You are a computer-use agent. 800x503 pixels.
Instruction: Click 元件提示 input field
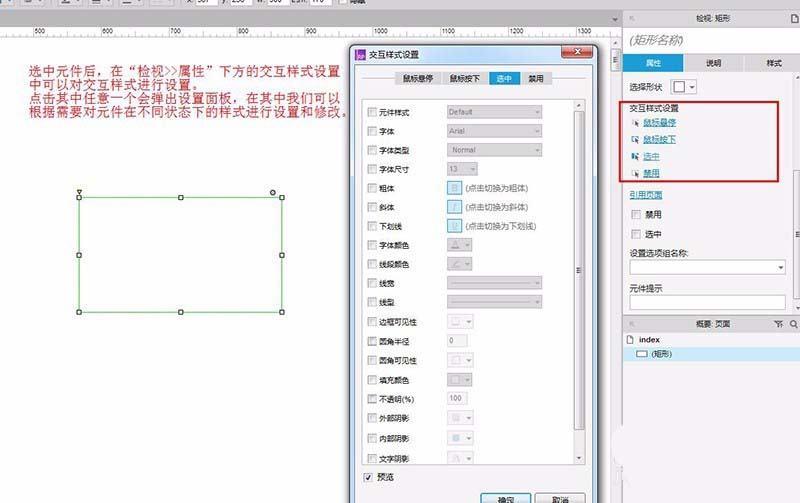(x=707, y=302)
